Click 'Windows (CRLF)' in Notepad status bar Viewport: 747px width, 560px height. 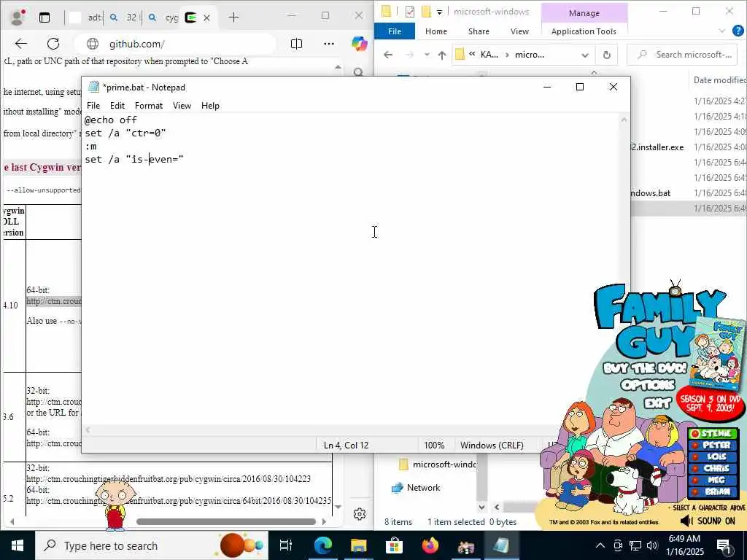[x=492, y=446]
